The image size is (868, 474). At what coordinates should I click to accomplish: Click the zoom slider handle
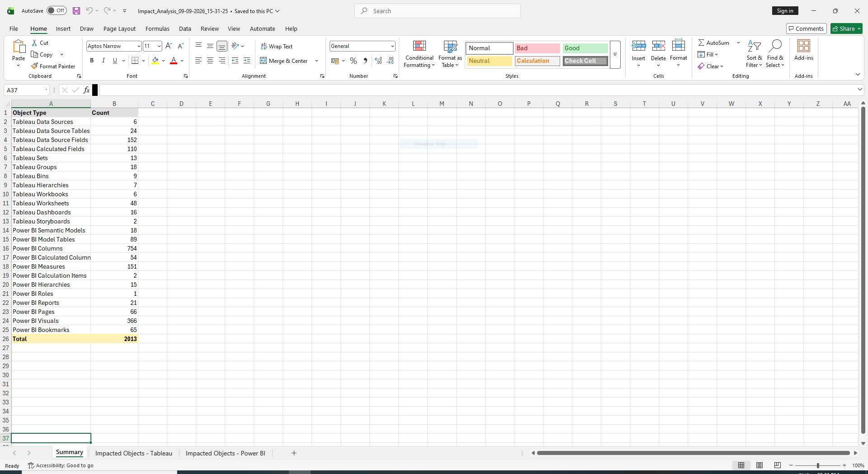click(818, 465)
